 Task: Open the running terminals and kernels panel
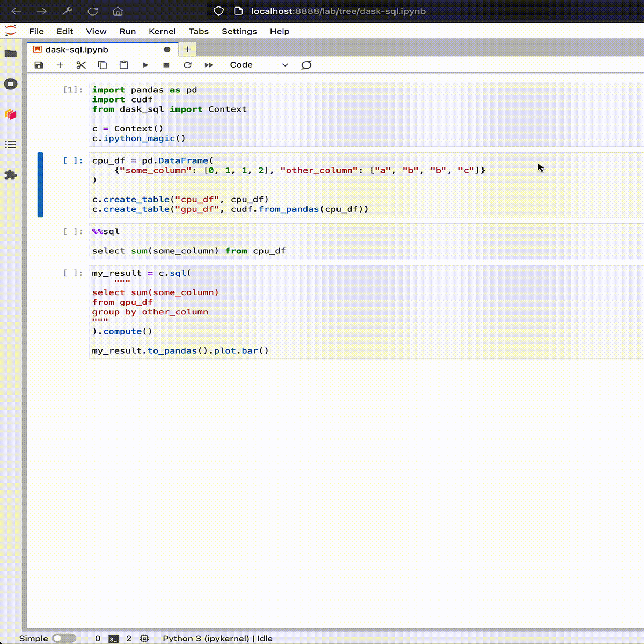click(x=11, y=84)
